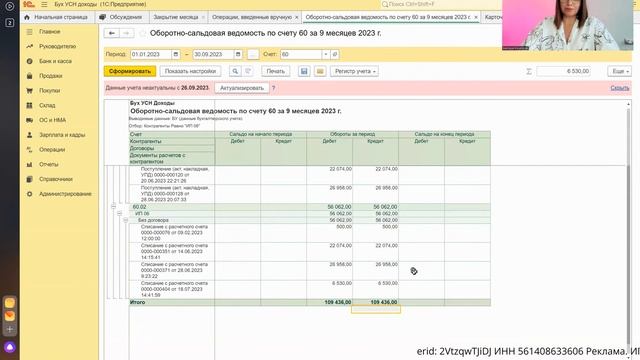Close the Оборотно-сальдовая ведомость tab
The width and height of the screenshot is (640, 360).
coord(476,17)
